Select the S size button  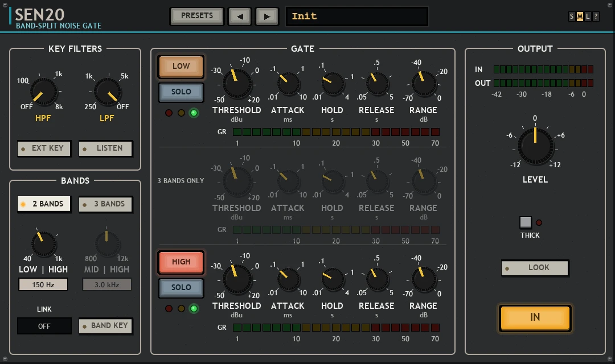[x=572, y=16]
